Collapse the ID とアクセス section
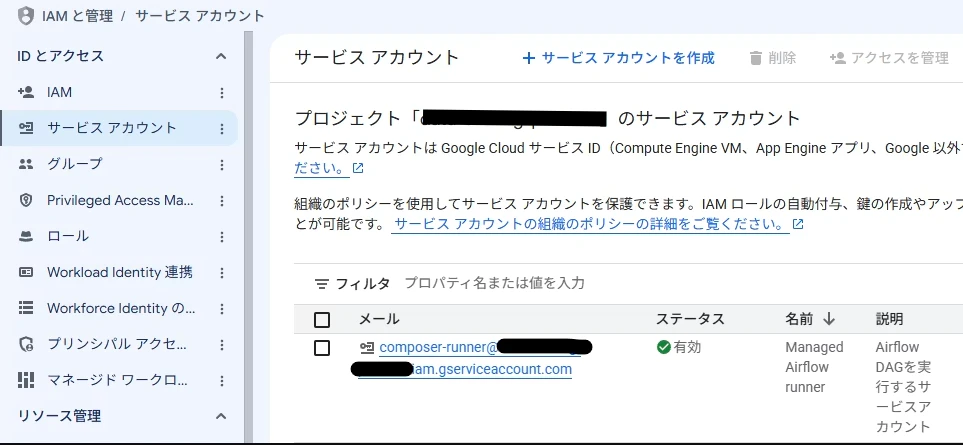The image size is (963, 445). tap(221, 56)
